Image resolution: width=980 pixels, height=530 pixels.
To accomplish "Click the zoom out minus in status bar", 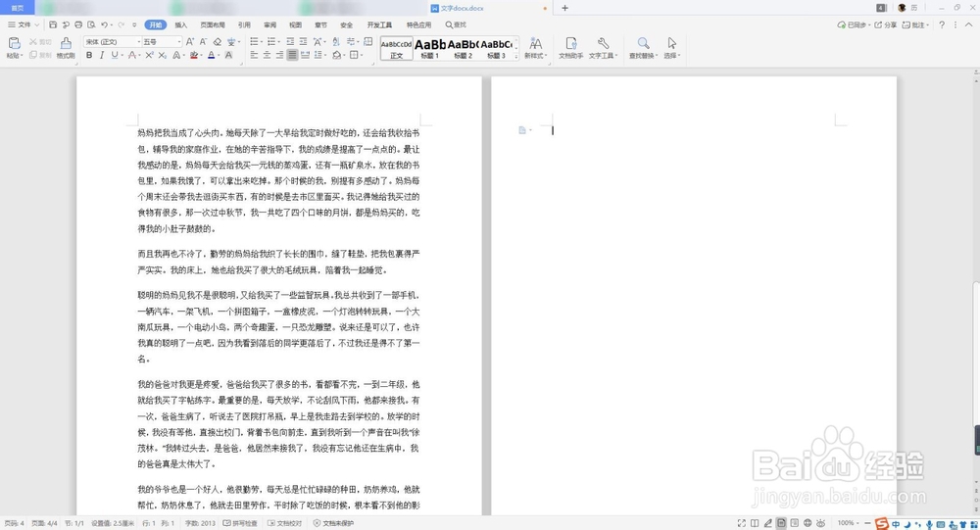I will pyautogui.click(x=867, y=523).
